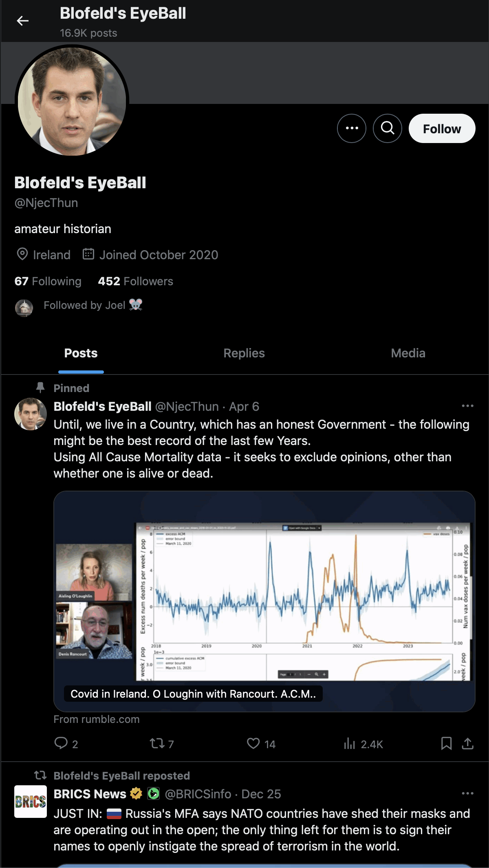
Task: Open the profile more options menu
Action: 351,128
